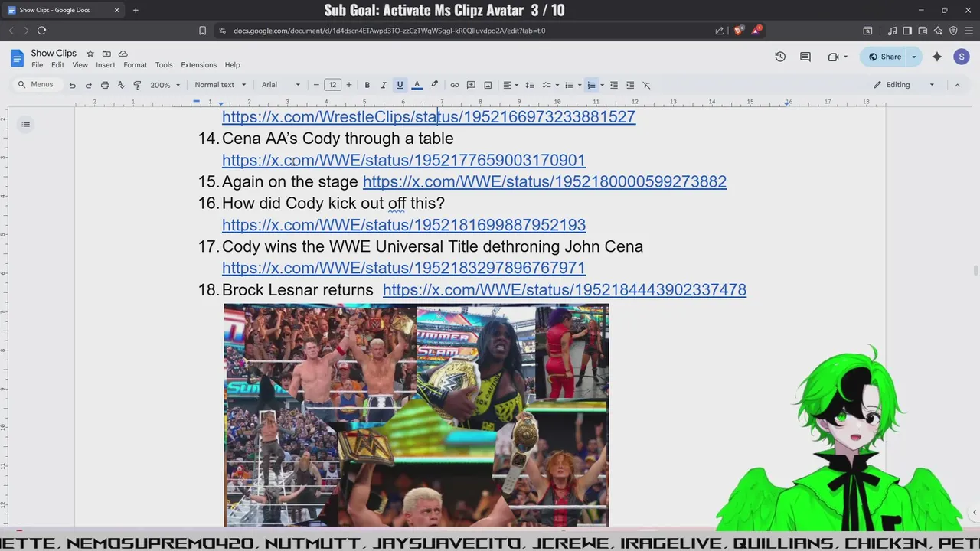980x551 pixels.
Task: Open the comments panel icon
Action: tap(805, 57)
